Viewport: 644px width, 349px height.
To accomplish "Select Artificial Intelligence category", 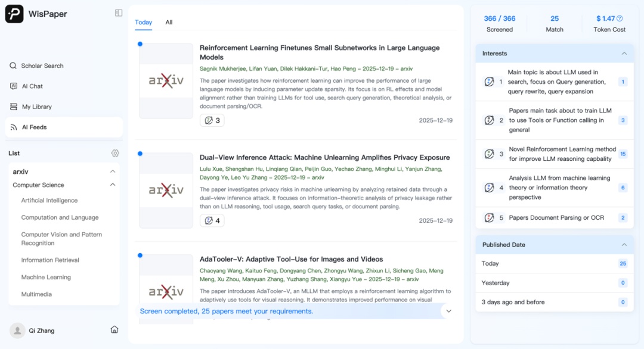I will 49,200.
